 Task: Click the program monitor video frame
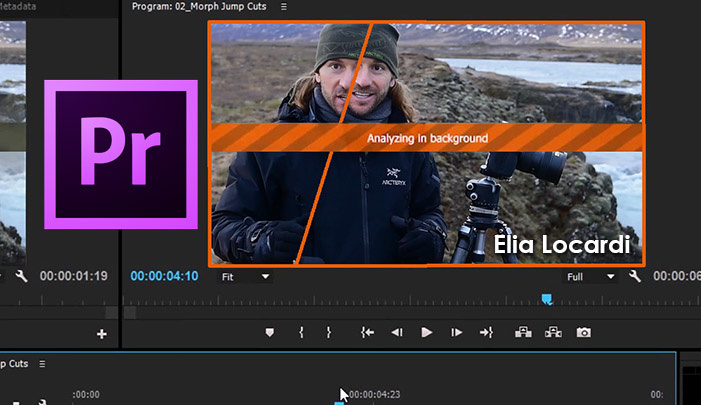coord(426,143)
